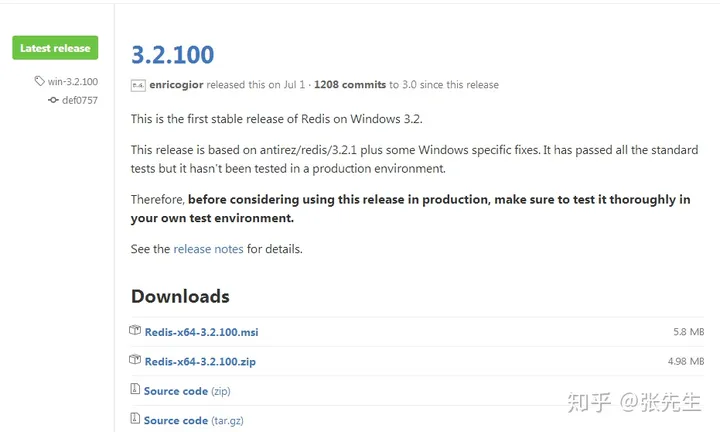Download Source code (tar.gz)

pyautogui.click(x=194, y=421)
